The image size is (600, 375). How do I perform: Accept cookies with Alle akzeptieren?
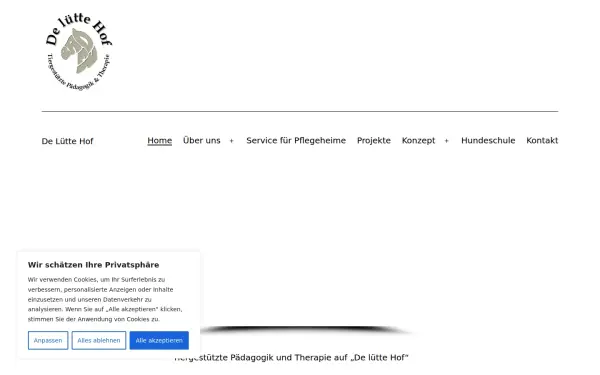click(x=159, y=340)
